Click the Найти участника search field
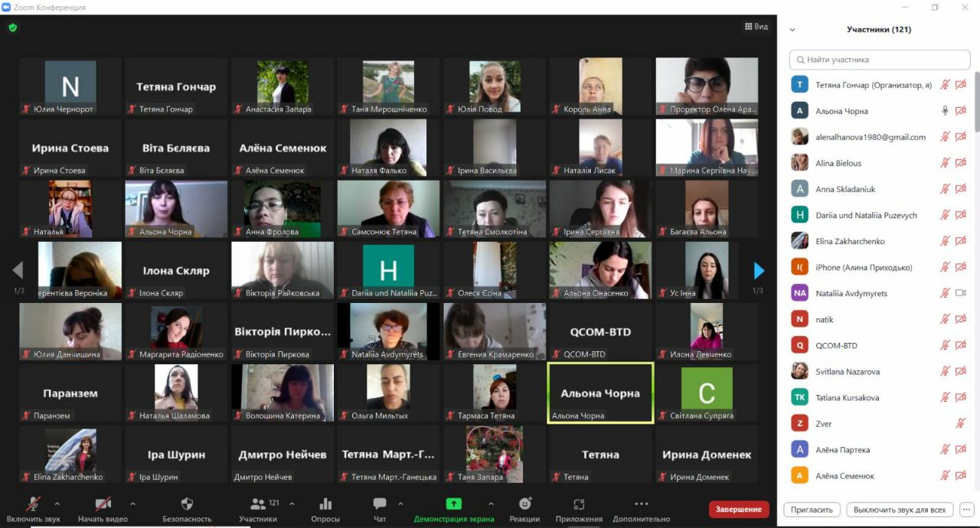This screenshot has width=980, height=528. click(880, 60)
